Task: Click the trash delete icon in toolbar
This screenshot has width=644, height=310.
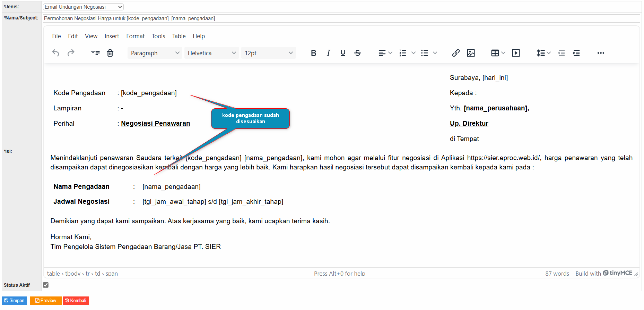Action: tap(110, 53)
